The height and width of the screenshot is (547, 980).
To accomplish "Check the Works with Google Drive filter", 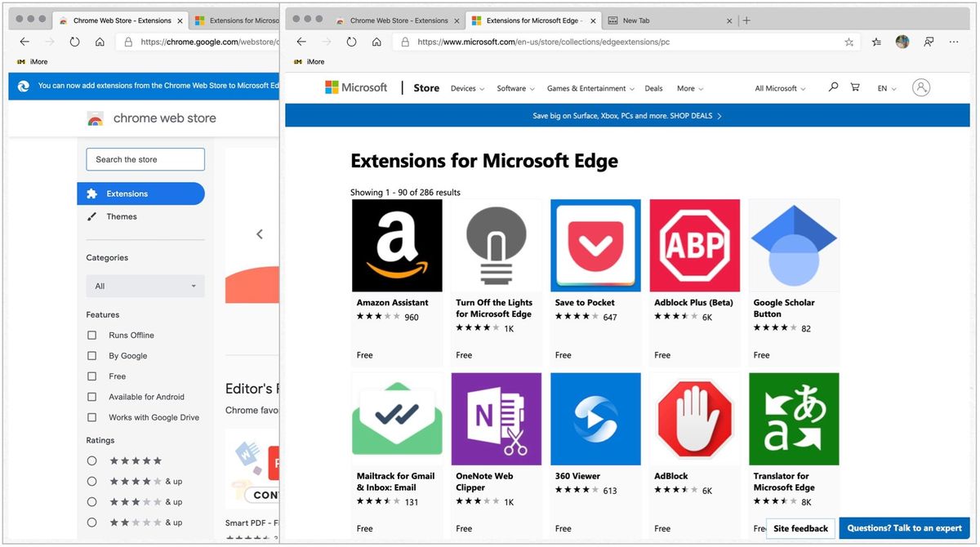I will (92, 416).
